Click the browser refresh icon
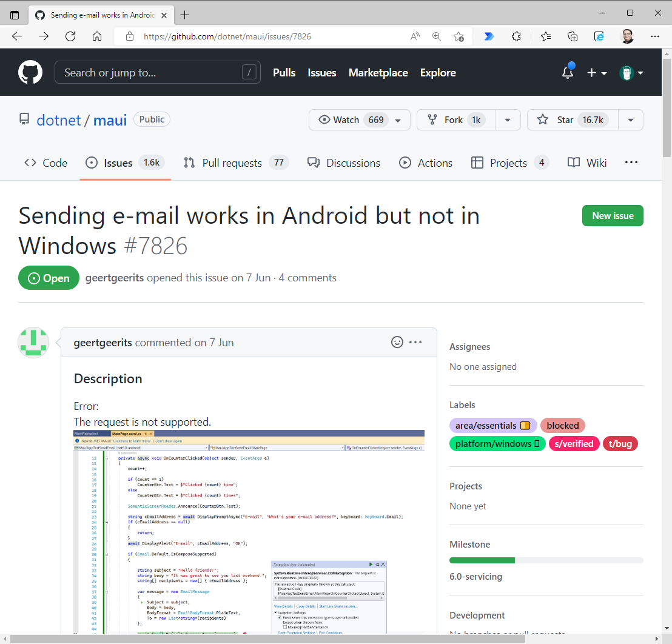672x644 pixels. (70, 36)
